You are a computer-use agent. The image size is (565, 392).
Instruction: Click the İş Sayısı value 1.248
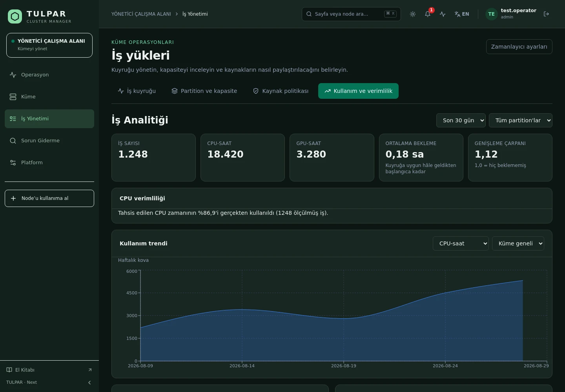coord(133,154)
